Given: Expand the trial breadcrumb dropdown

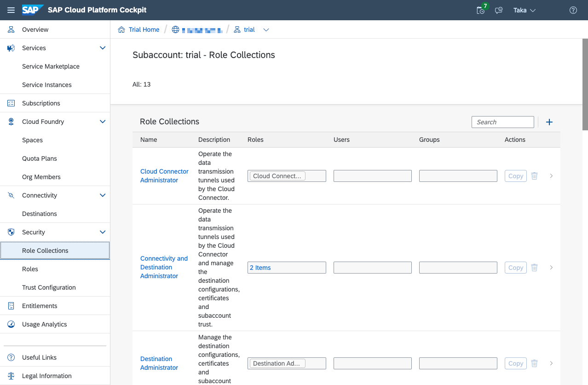Looking at the screenshot, I should 266,30.
